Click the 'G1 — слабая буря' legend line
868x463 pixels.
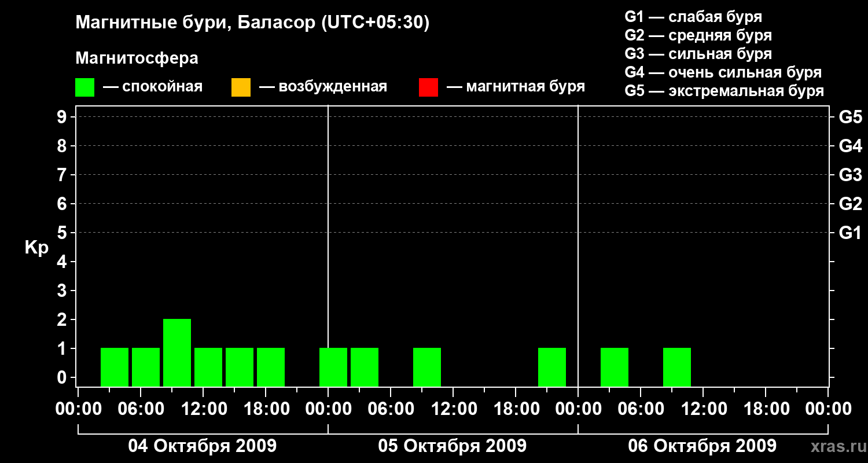tap(693, 17)
